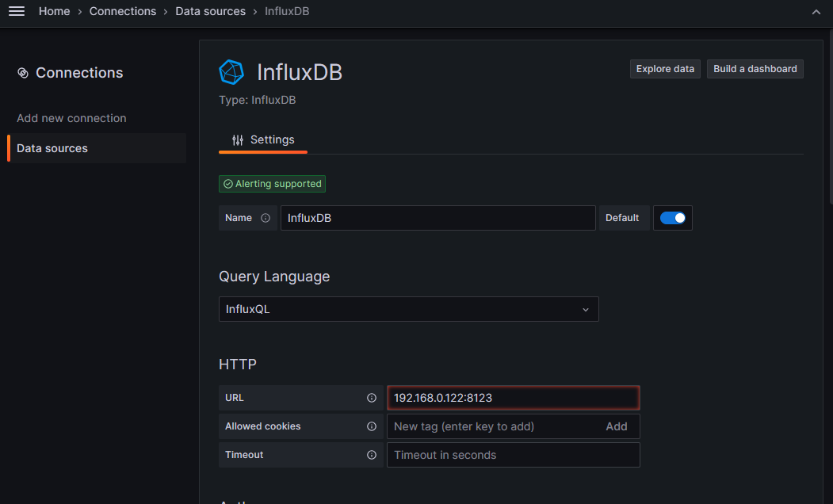Go to Connections breadcrumb
Screen dimensions: 833x504
click(x=123, y=11)
